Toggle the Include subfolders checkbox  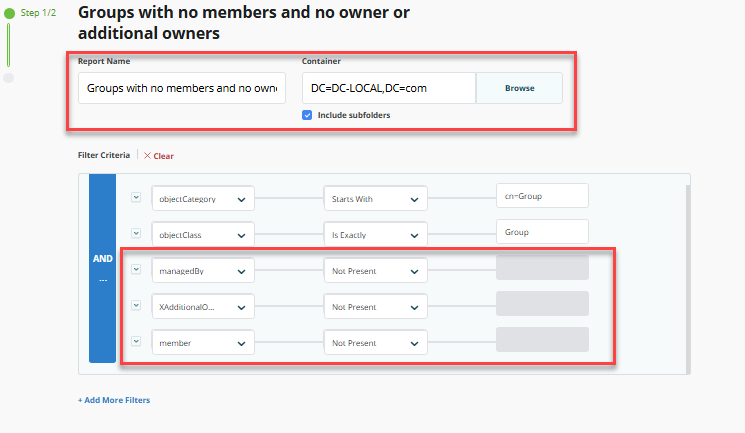[x=307, y=115]
